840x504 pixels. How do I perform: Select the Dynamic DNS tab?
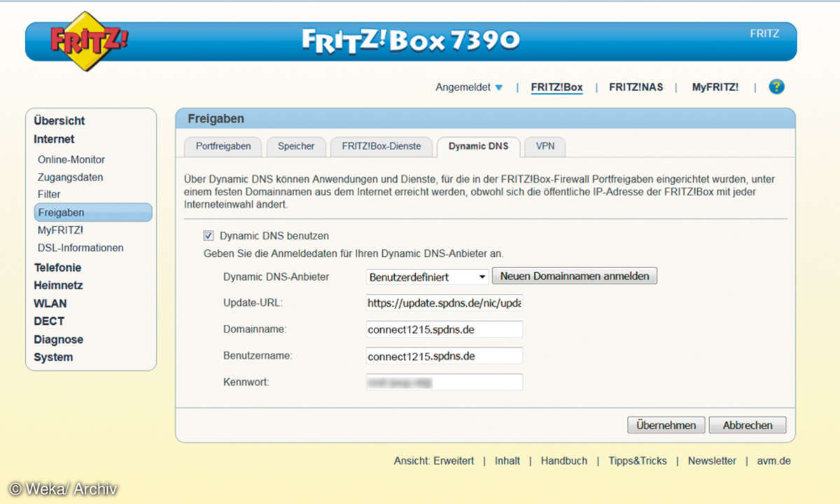(479, 147)
